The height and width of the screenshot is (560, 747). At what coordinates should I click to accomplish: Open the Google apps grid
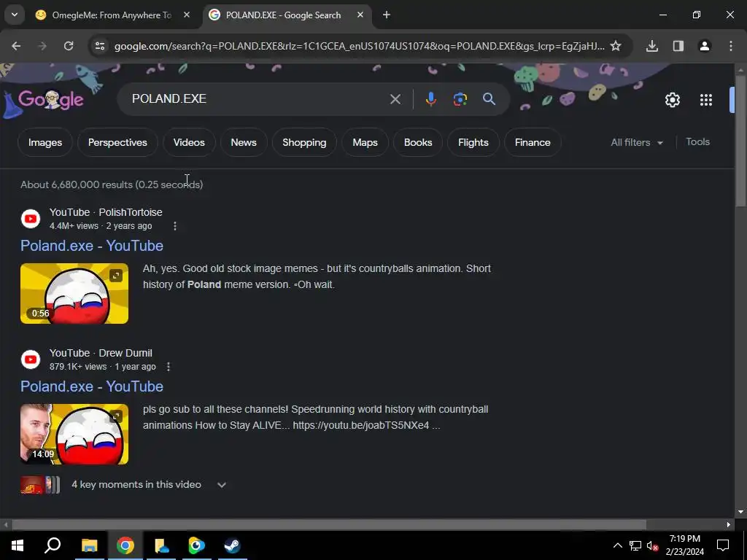706,100
